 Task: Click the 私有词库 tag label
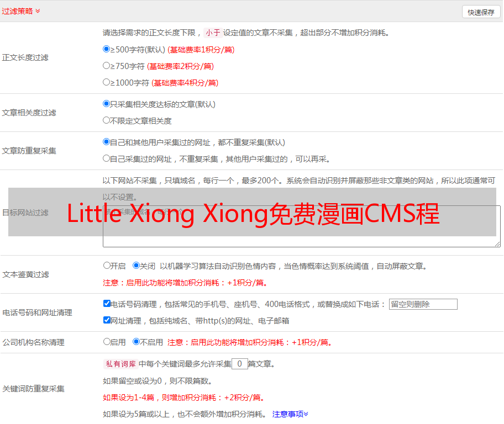point(121,364)
